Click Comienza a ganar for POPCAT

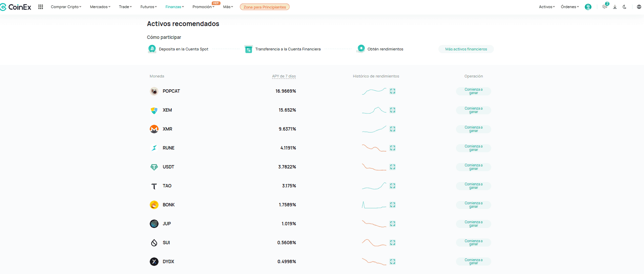point(474,91)
